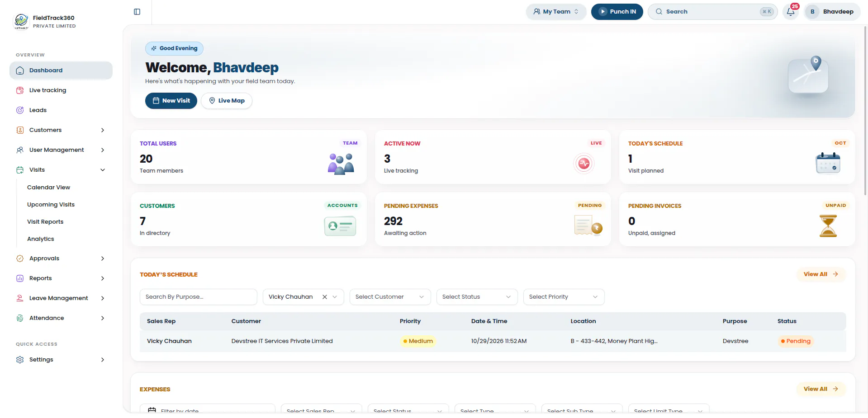This screenshot has width=868, height=418.
Task: Click the Pending status badge for Vicky Chauhan
Action: (x=796, y=341)
